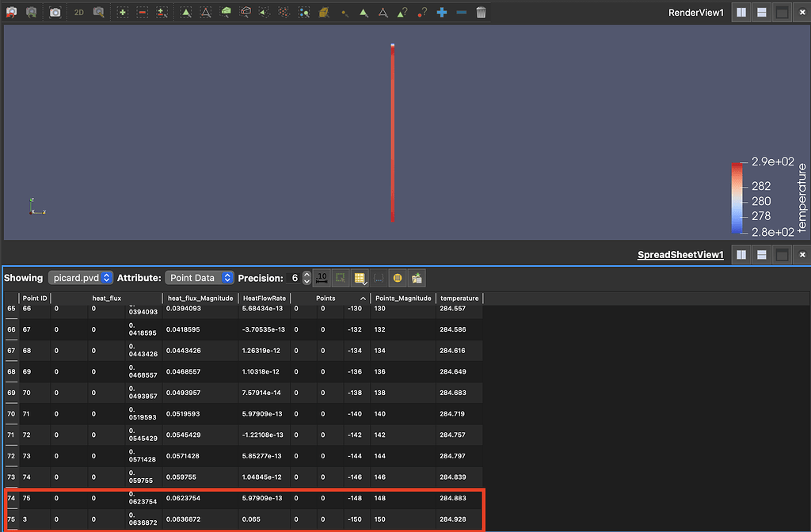This screenshot has height=532, width=811.
Task: Activate Select Points On tool
Action: click(206, 13)
